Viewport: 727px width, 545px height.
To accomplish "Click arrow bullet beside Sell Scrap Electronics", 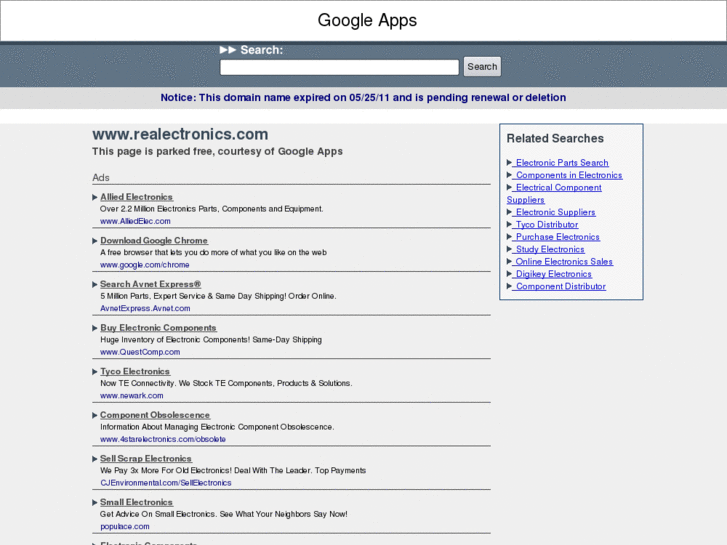I will pos(95,459).
